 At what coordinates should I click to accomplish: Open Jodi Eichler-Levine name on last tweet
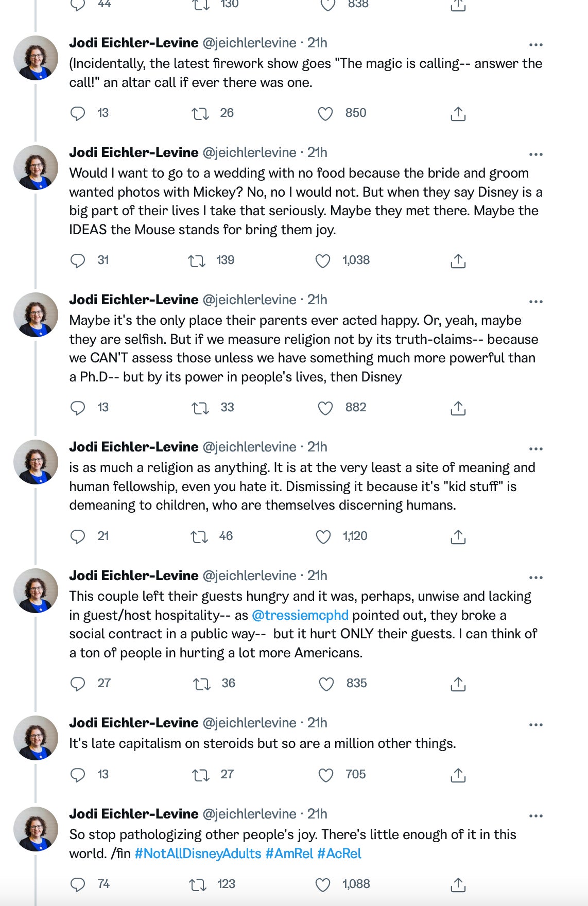coord(134,814)
